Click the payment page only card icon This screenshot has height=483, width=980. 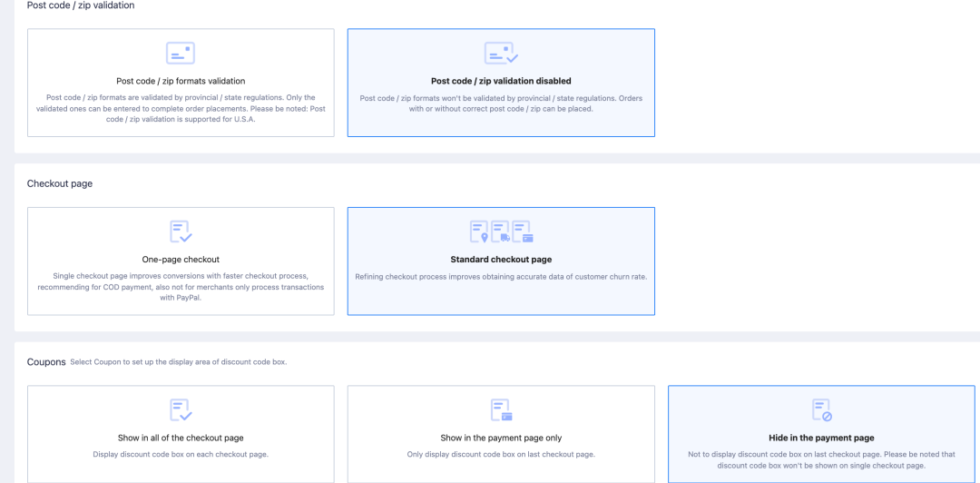(501, 409)
